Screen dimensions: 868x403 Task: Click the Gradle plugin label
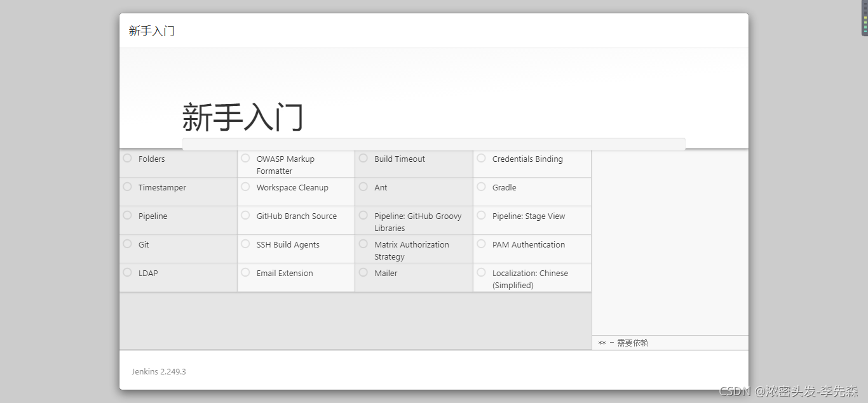click(x=505, y=188)
